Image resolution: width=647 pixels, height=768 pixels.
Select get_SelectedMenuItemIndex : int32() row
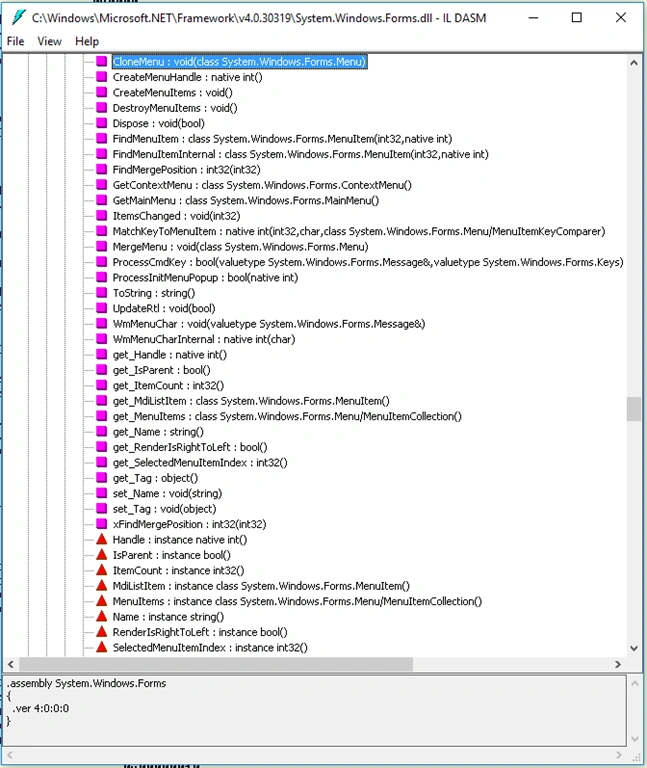click(x=200, y=463)
